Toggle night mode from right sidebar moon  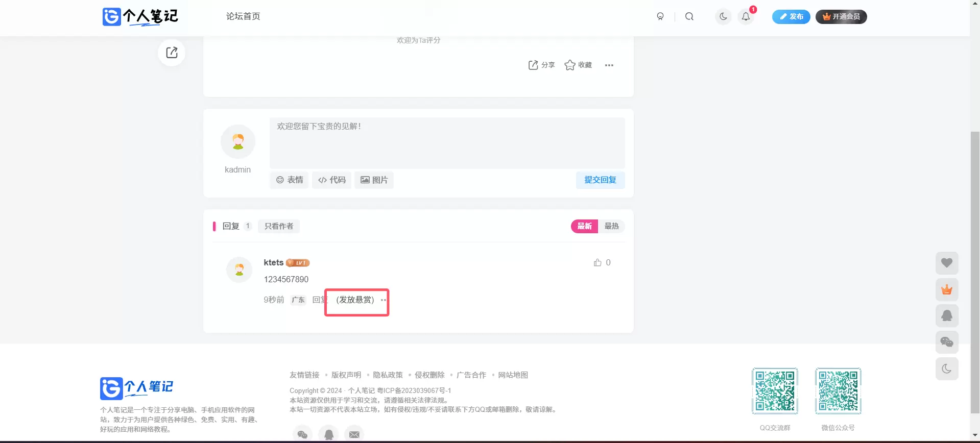tap(947, 369)
